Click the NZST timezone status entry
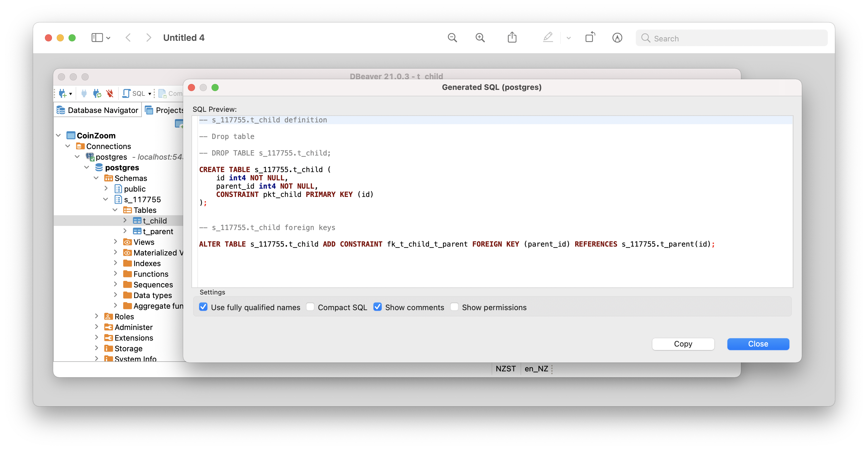The height and width of the screenshot is (450, 868). coord(505,368)
